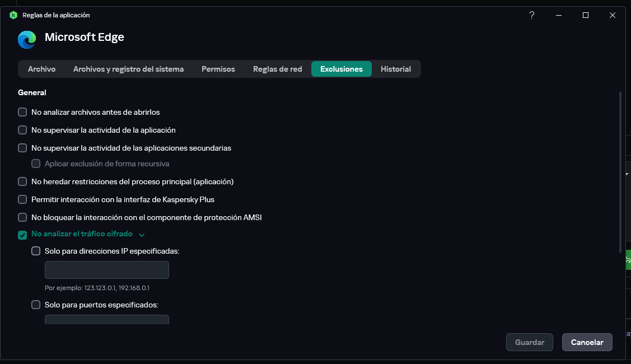631x364 pixels.
Task: Go to the Permisos tab
Action: (x=218, y=69)
